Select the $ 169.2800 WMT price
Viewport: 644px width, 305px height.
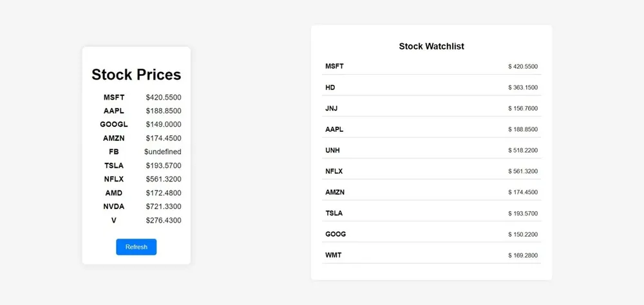pyautogui.click(x=523, y=255)
